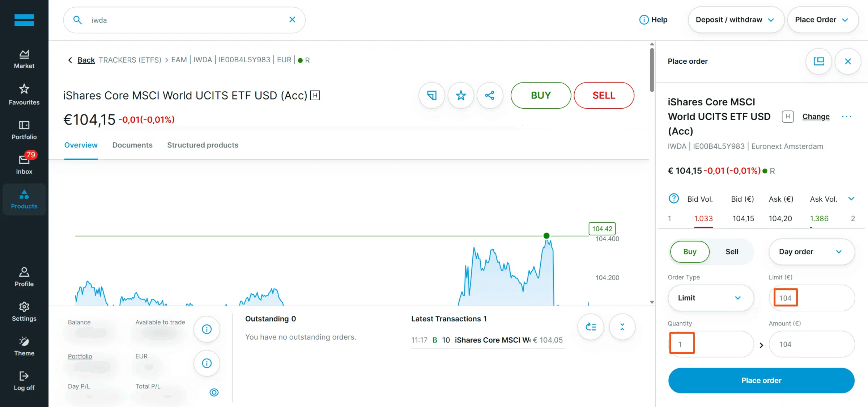
Task: Click Log off in the sidebar
Action: pos(24,381)
